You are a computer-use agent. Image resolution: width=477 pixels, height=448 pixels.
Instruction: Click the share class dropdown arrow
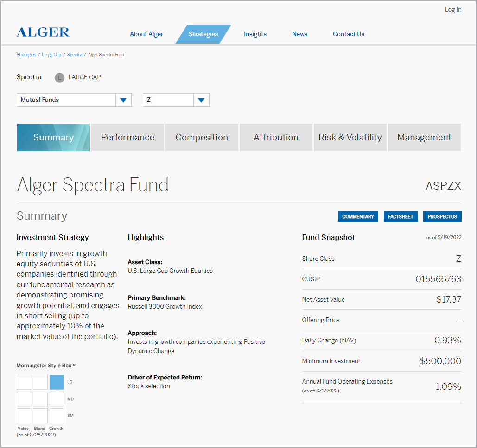click(201, 100)
